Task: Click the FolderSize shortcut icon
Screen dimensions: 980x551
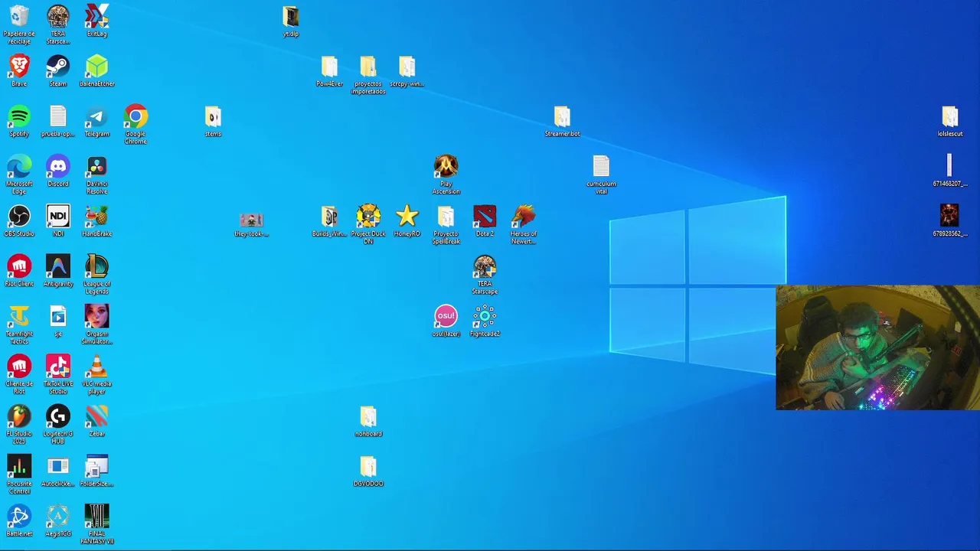Action: [96, 466]
